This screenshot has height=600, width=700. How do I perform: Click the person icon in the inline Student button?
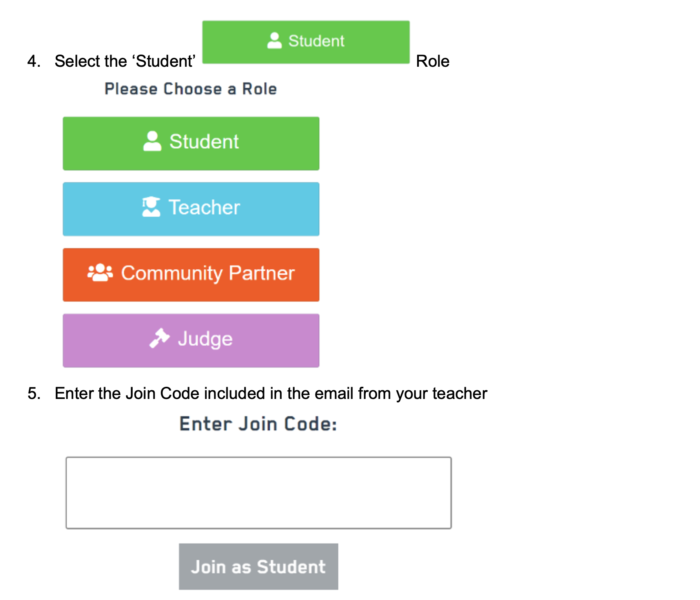pos(274,40)
